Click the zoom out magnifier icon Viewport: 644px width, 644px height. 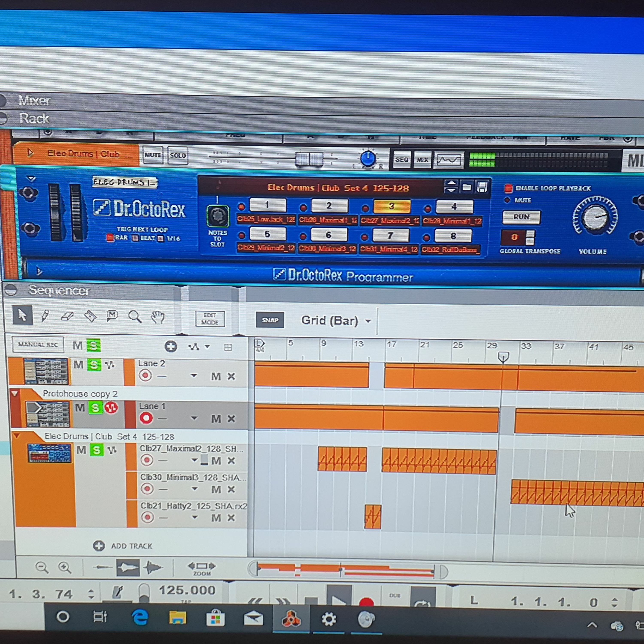(42, 567)
